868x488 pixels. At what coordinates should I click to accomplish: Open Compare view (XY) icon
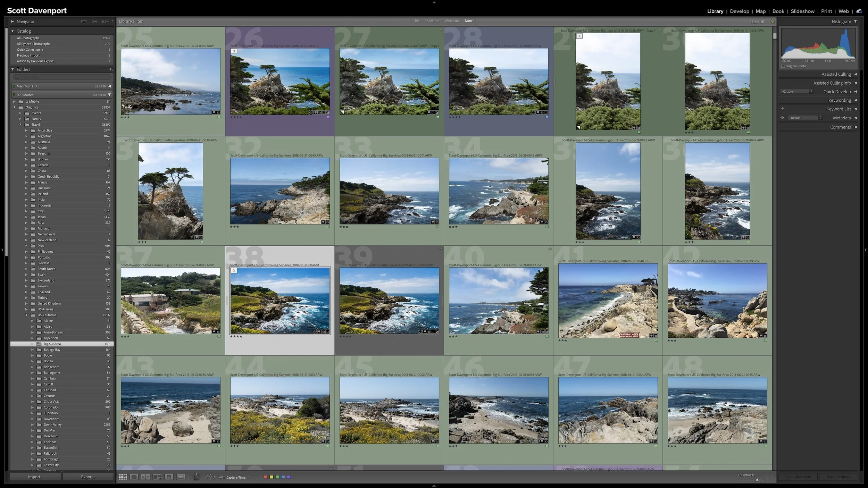pos(145,477)
